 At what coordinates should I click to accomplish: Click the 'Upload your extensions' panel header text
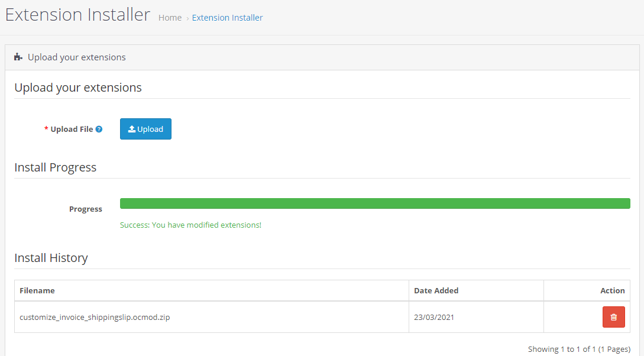[x=77, y=57]
